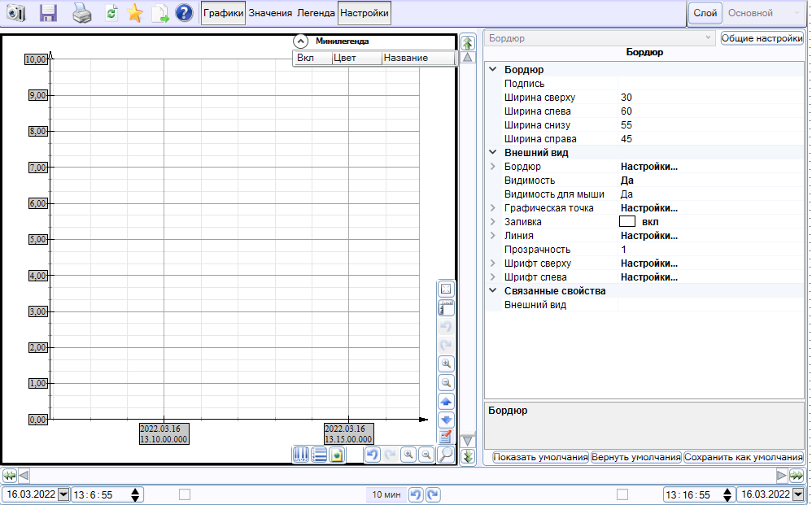Open the start date 16.03.2022 calendar dropdown
The image size is (812, 505).
[x=63, y=494]
